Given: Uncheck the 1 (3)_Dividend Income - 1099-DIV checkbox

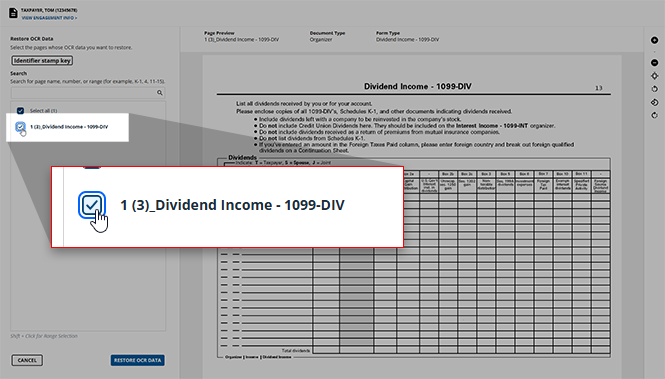Looking at the screenshot, I should coord(20,126).
